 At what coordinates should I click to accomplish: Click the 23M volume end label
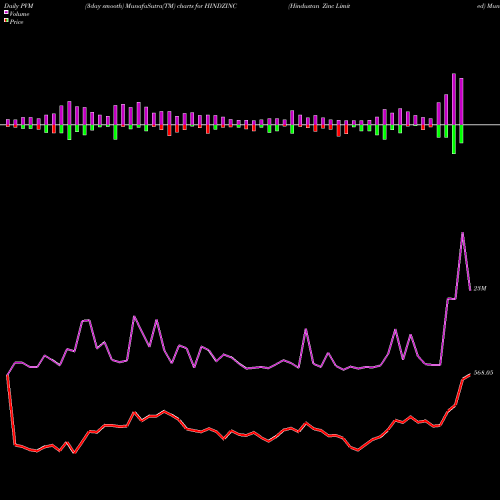pyautogui.click(x=480, y=288)
